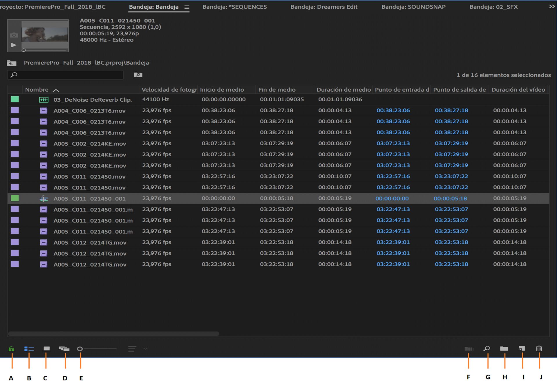Click the Find magnifier icon in bottom toolbar

pos(487,348)
